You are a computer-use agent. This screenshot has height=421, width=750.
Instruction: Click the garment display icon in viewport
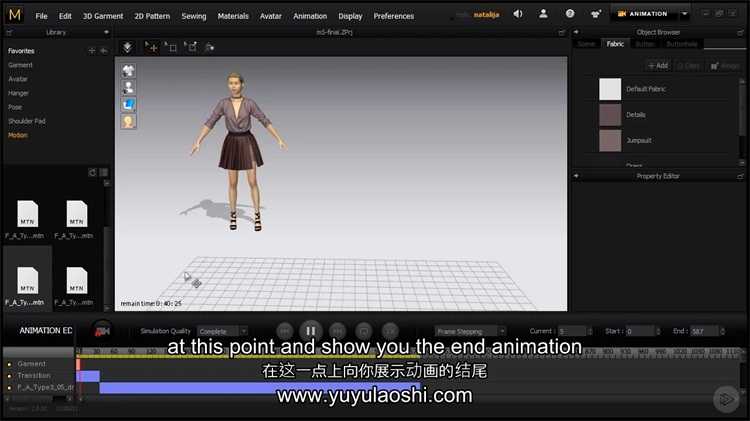(128, 71)
